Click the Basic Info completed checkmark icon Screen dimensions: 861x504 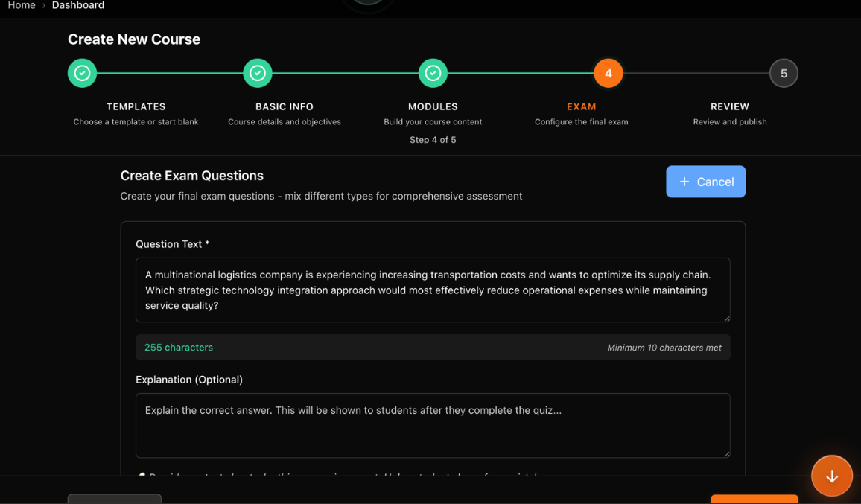click(258, 73)
